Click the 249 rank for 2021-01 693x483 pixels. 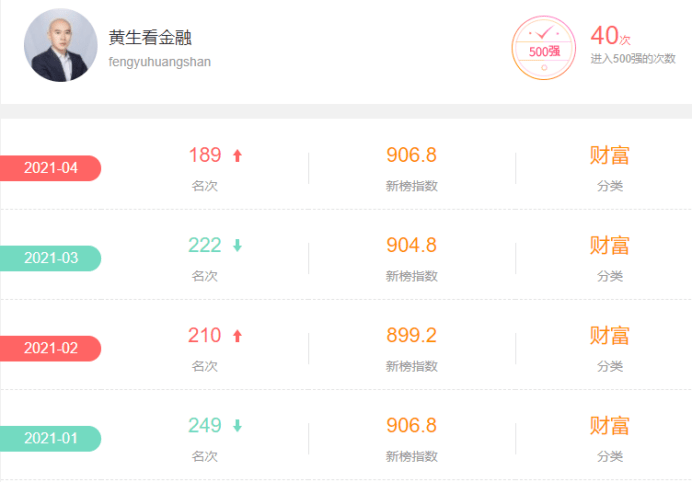[x=205, y=425]
